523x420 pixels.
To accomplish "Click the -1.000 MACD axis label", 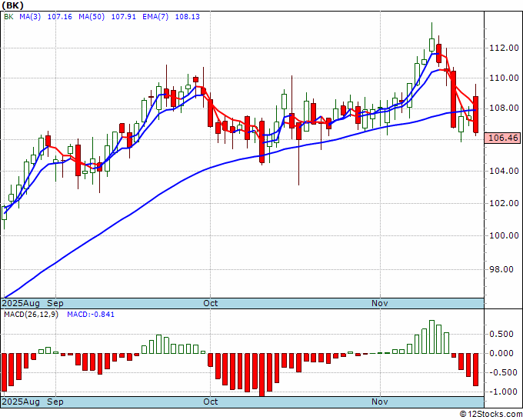I will 501,392.
